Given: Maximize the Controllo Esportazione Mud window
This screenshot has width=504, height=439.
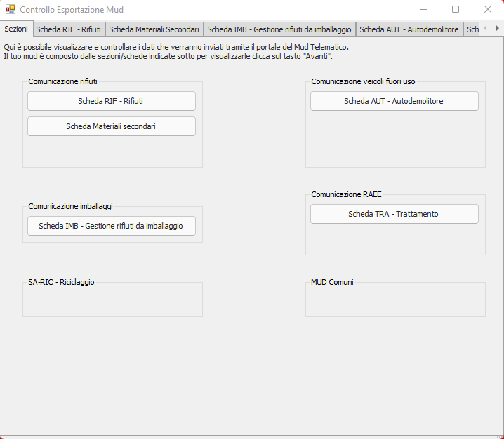Looking at the screenshot, I should pos(456,10).
